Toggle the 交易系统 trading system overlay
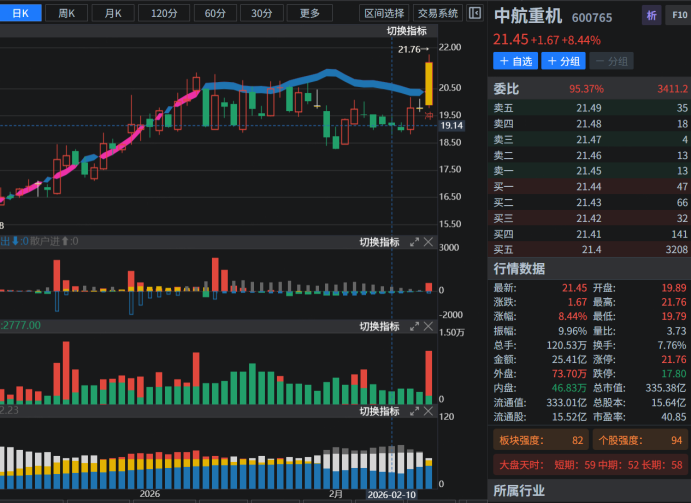The image size is (691, 503). tap(438, 13)
